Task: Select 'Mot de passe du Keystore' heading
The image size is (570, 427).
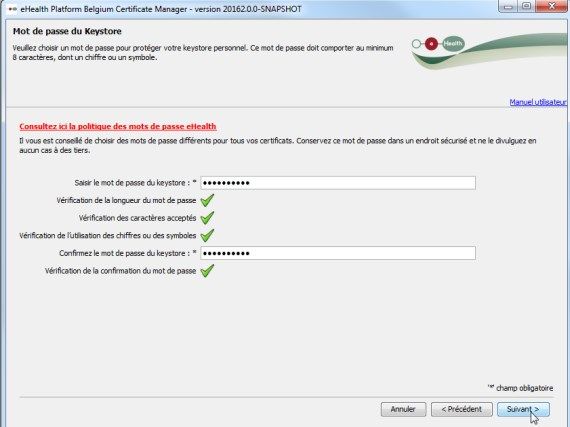Action: (67, 31)
